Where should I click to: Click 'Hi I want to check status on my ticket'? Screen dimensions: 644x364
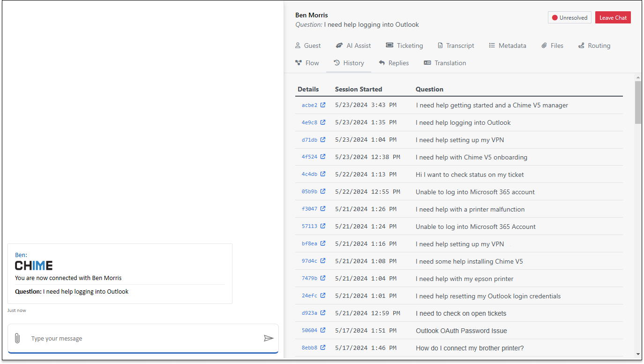click(470, 174)
